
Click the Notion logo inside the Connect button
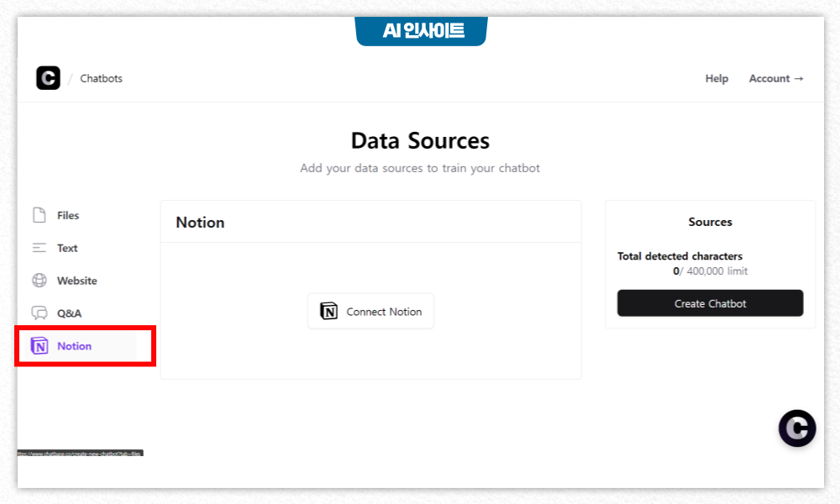click(329, 311)
